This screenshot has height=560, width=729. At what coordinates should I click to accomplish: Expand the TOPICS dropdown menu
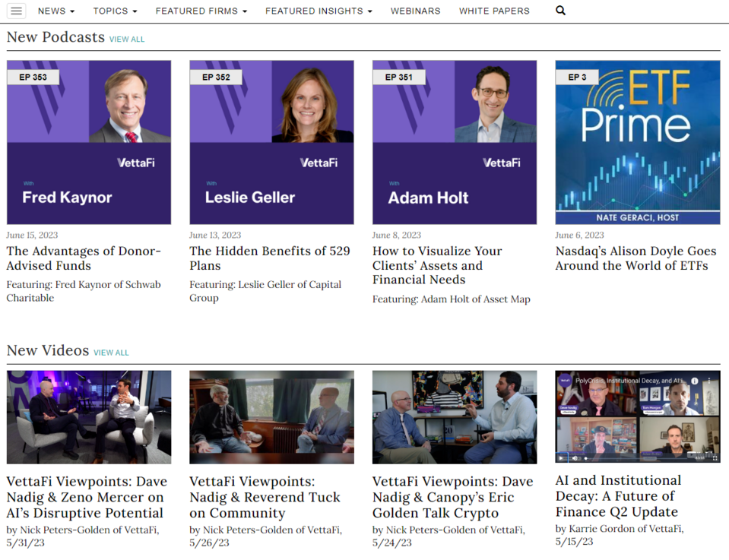(x=115, y=11)
